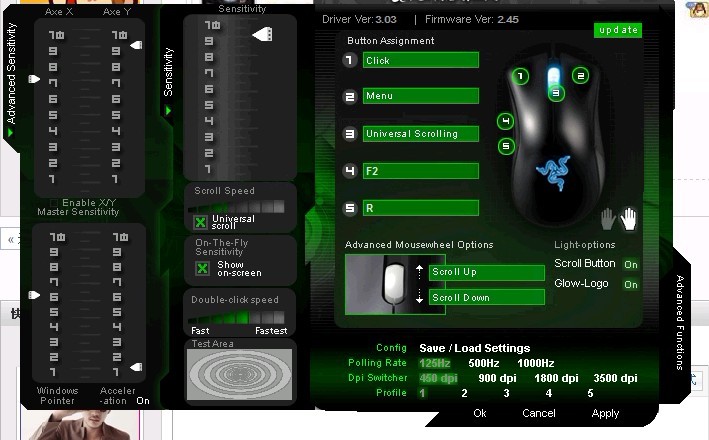The image size is (709, 440).
Task: Click the scroll down arrow icon
Action: pyautogui.click(x=419, y=296)
